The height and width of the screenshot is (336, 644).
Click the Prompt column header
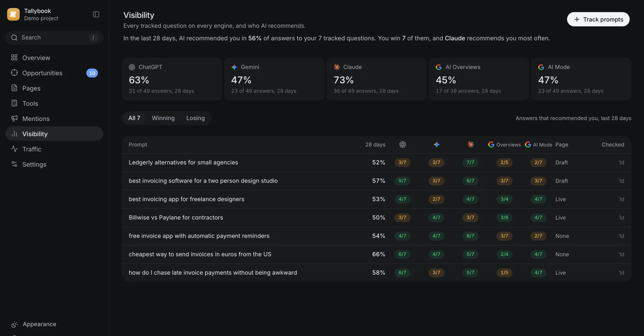[x=138, y=144]
